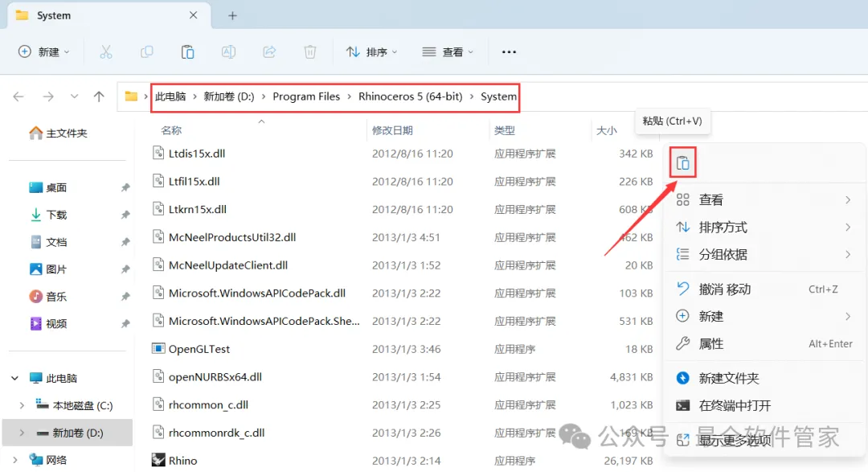Select file openNURBSx64.dll
868x472 pixels.
215,376
